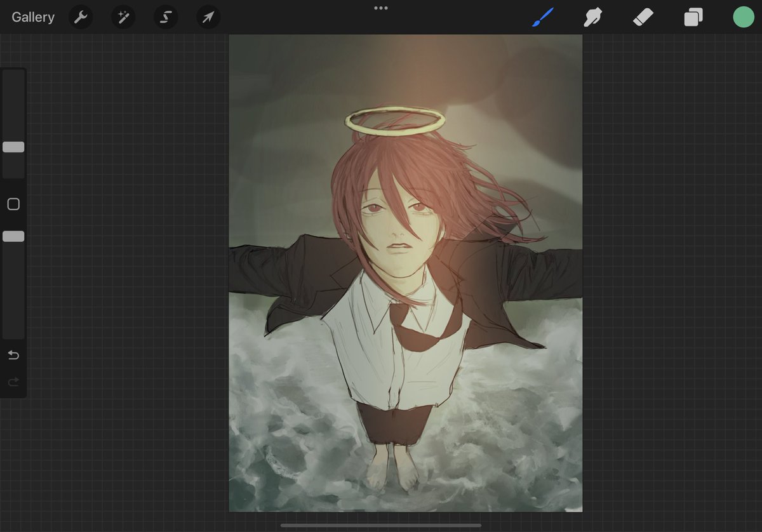Tap the three-dot multitasking menu at top

click(381, 8)
